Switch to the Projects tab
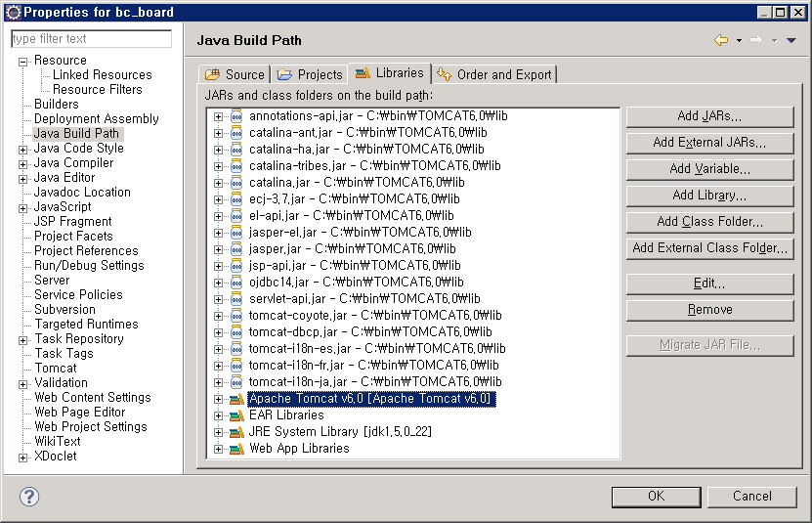The height and width of the screenshot is (523, 812). pyautogui.click(x=310, y=74)
